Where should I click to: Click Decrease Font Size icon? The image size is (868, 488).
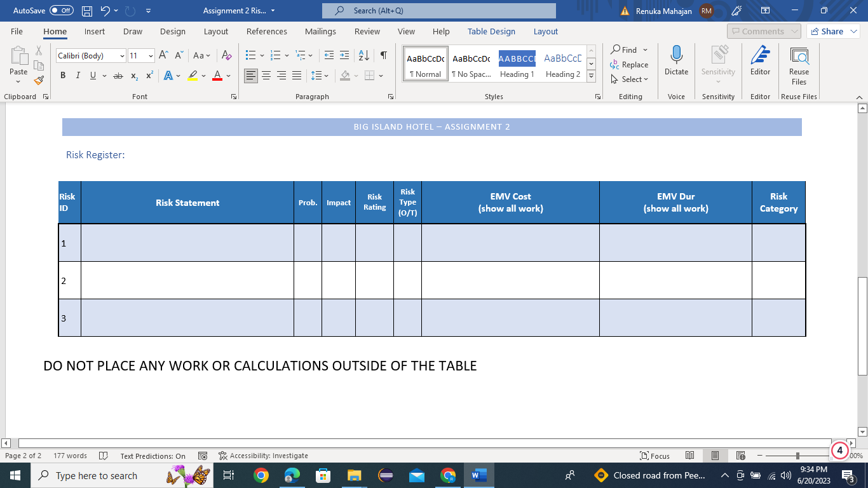pos(179,56)
